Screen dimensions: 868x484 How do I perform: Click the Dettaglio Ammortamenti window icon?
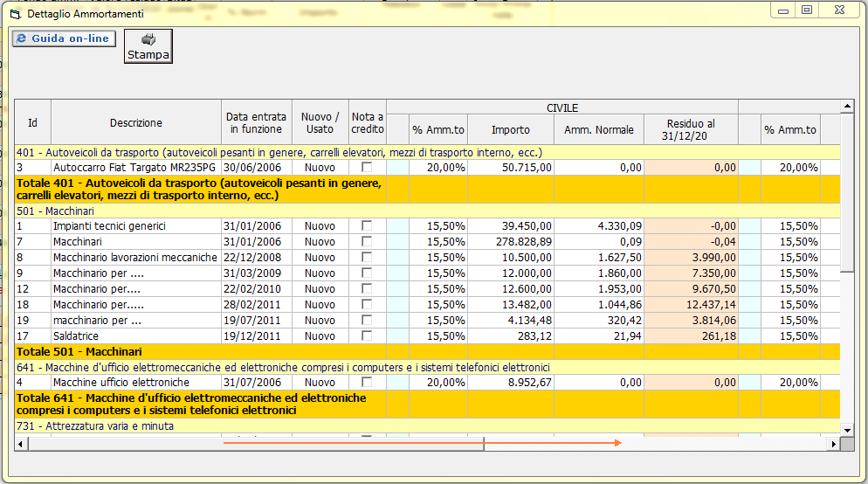pos(15,14)
